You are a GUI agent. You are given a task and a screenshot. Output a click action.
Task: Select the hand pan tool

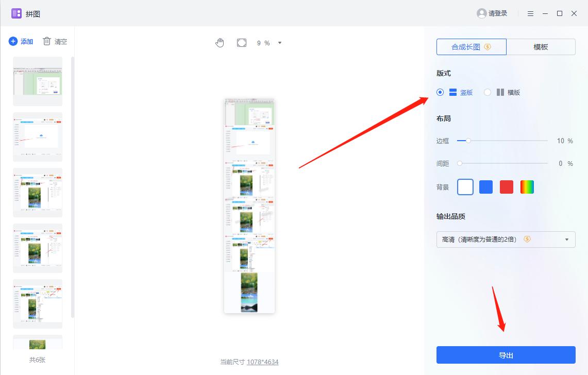[220, 43]
